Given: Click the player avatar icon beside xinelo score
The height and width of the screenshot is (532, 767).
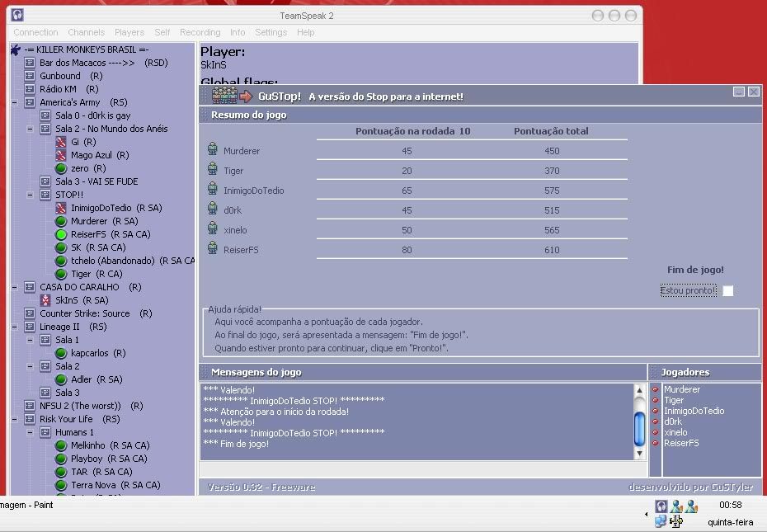Looking at the screenshot, I should (212, 228).
